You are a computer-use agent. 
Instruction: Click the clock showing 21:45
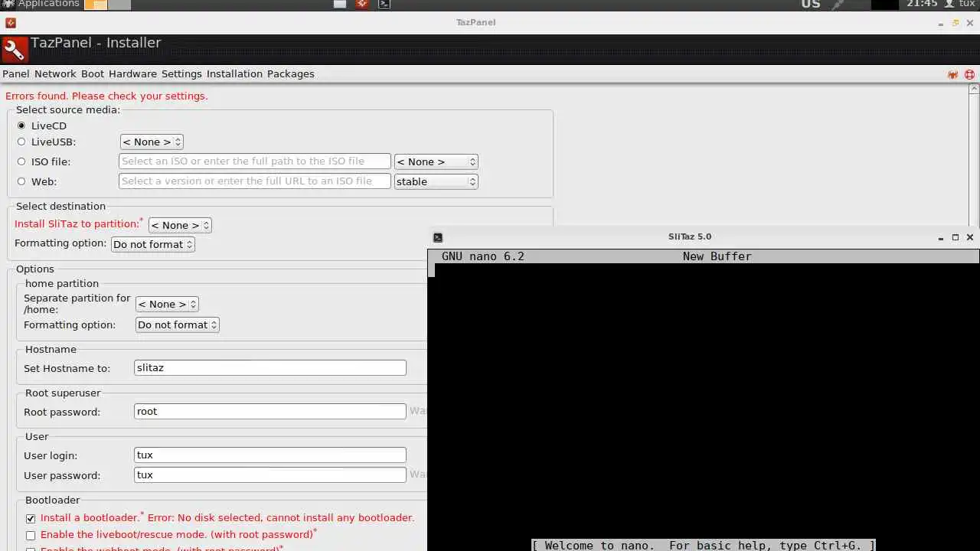pyautogui.click(x=922, y=4)
